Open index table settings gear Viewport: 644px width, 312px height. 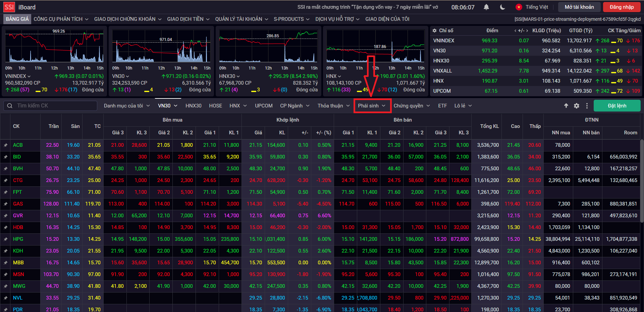[434, 31]
